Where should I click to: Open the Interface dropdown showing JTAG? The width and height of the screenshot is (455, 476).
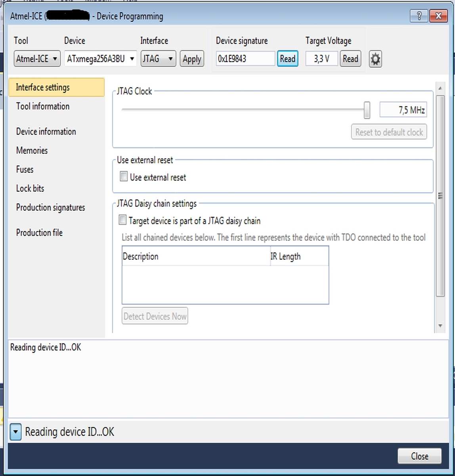tap(158, 59)
